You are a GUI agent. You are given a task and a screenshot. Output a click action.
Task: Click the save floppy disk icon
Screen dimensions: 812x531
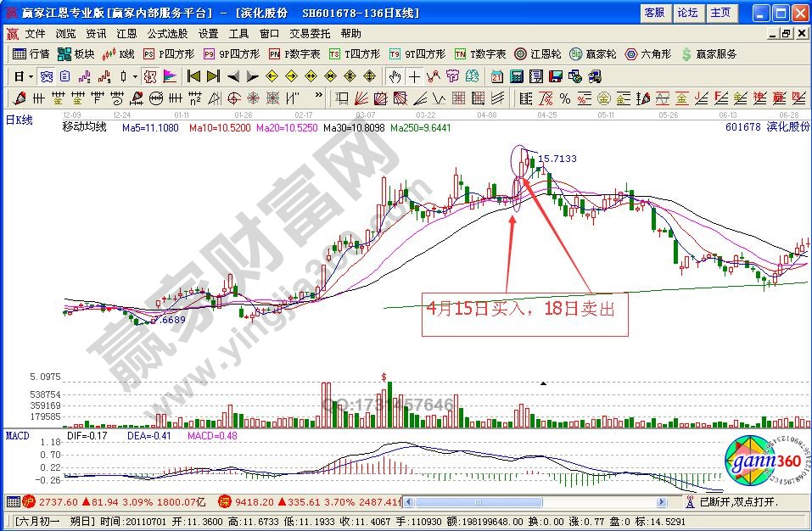[x=556, y=76]
